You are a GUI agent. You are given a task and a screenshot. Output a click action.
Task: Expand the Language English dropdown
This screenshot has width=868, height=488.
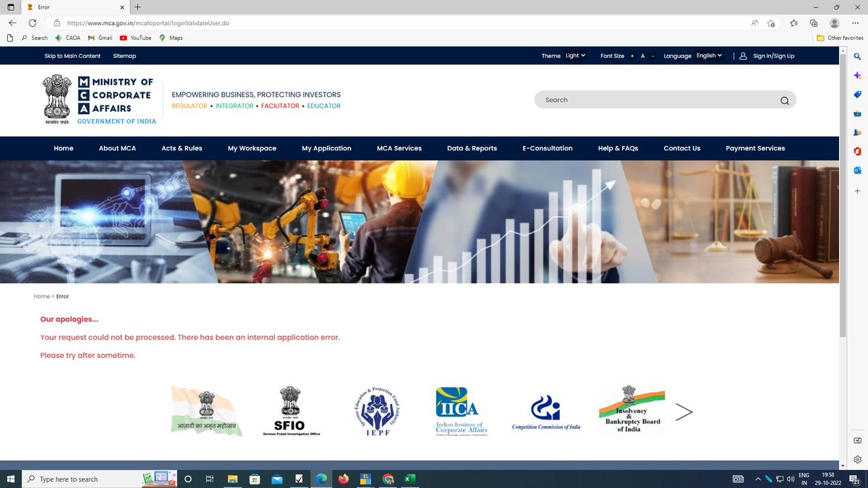coord(709,56)
